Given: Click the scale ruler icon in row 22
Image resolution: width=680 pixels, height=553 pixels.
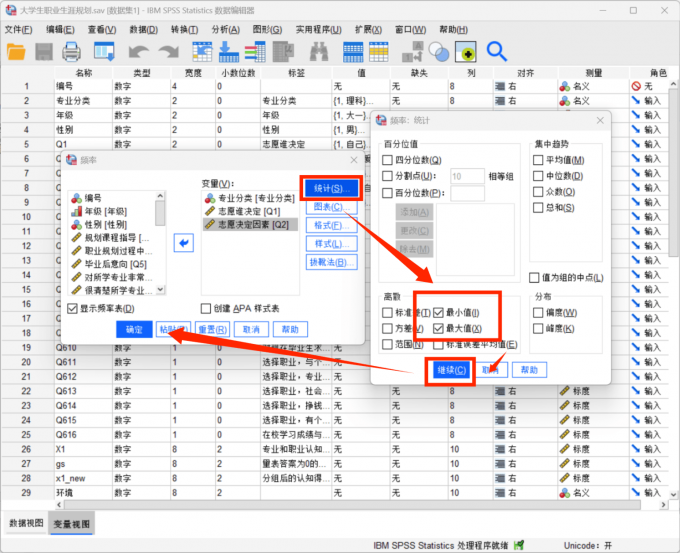Looking at the screenshot, I should (564, 391).
